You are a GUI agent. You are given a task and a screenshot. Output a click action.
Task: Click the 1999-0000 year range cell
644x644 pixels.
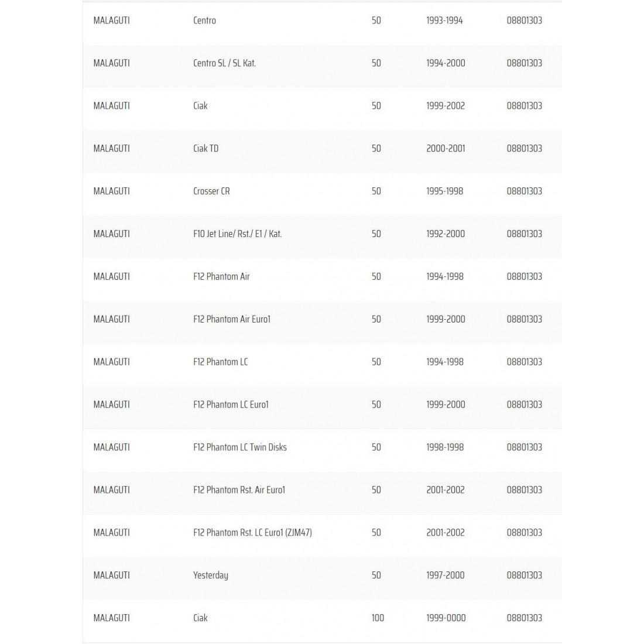446,618
